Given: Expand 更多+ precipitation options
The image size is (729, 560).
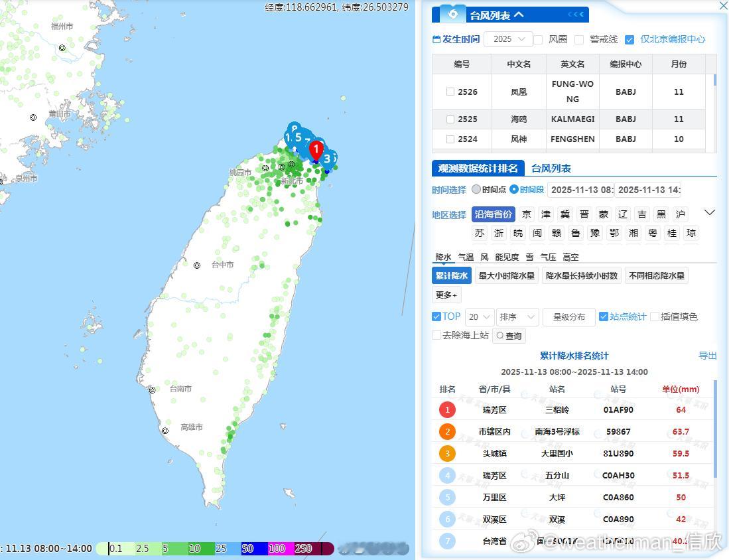Looking at the screenshot, I should [x=446, y=295].
